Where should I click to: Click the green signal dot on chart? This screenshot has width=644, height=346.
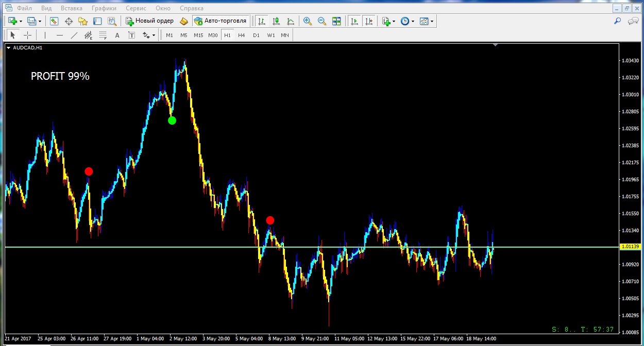(x=172, y=120)
